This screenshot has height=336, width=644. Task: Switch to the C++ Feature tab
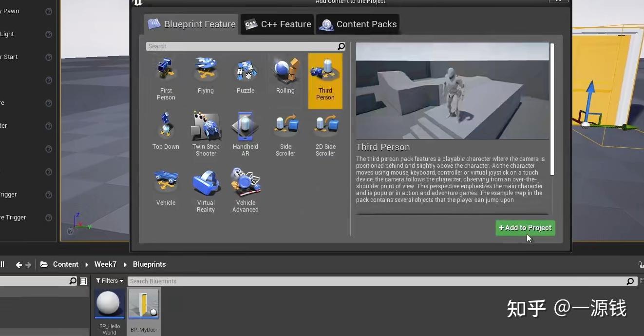click(x=278, y=24)
